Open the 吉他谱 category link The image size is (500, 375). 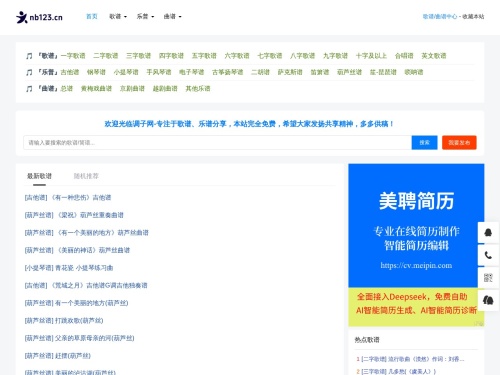tap(70, 72)
